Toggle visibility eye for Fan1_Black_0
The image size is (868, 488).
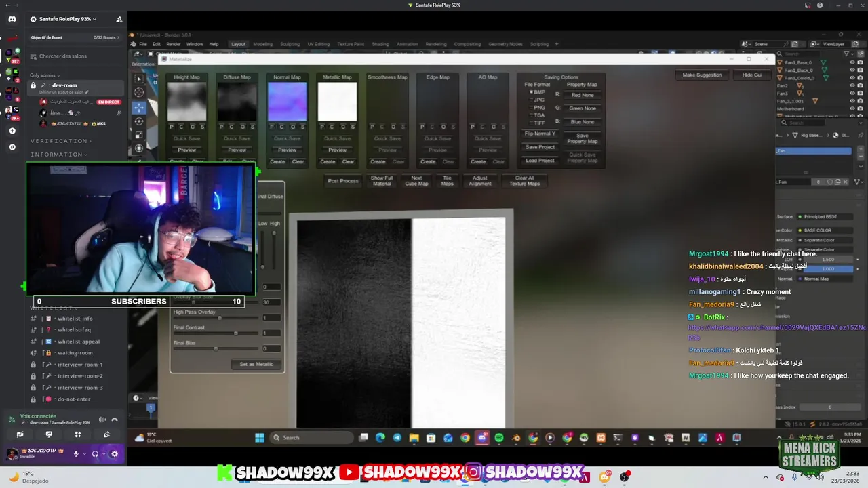click(x=852, y=70)
